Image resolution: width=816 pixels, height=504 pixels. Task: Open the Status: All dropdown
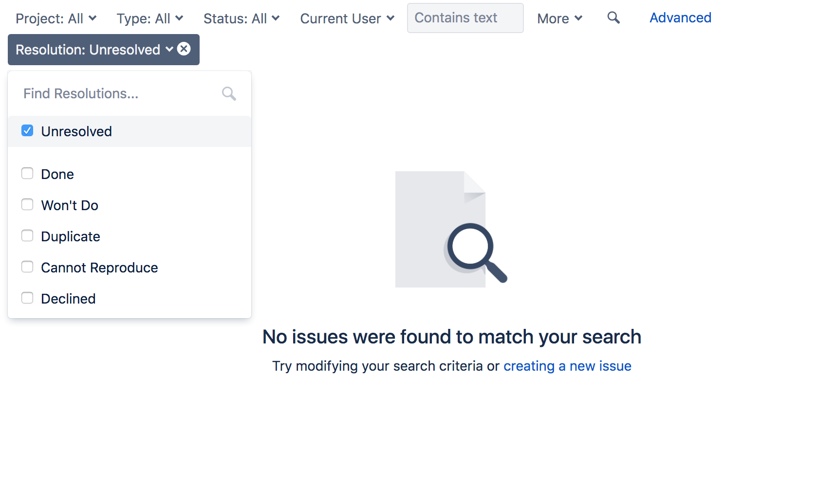pos(241,18)
